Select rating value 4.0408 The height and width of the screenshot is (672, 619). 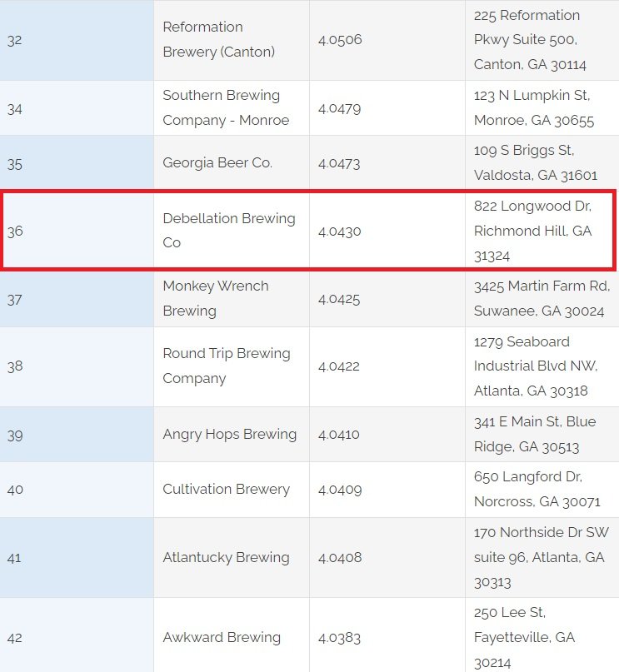click(340, 558)
